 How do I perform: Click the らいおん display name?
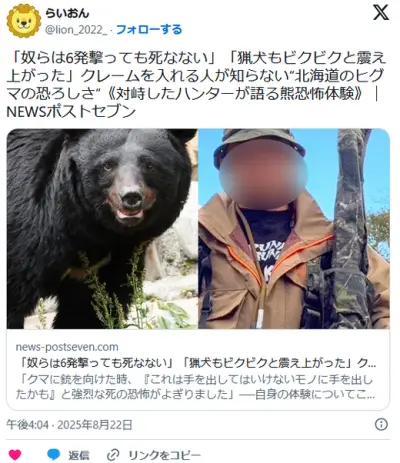68,13
